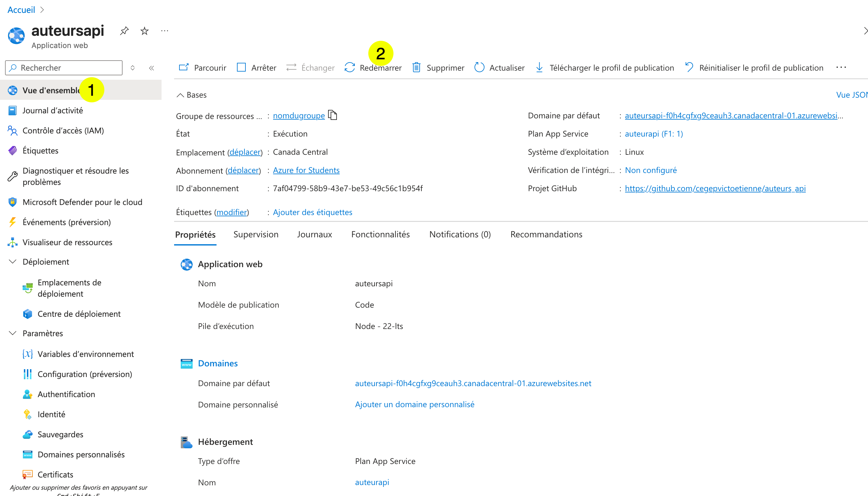Collapse the Déploiement group in the sidebar
868x496 pixels.
pyautogui.click(x=12, y=261)
